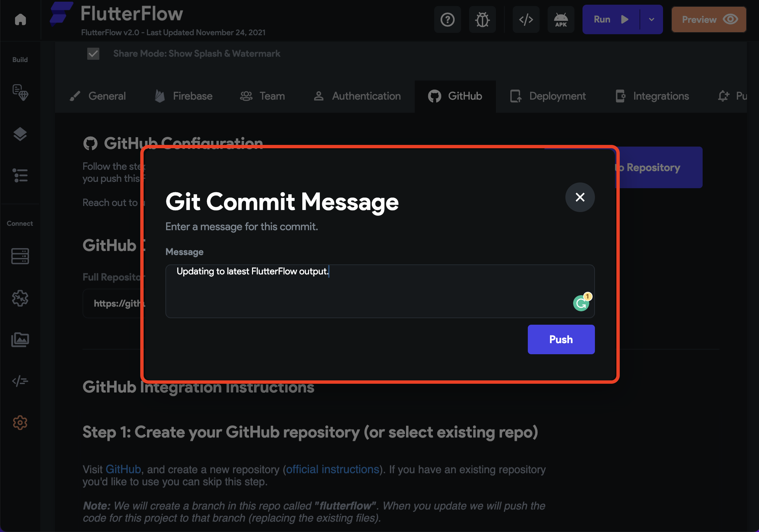This screenshot has height=532, width=759.
Task: Open the orange settings gear icon
Action: click(x=20, y=423)
